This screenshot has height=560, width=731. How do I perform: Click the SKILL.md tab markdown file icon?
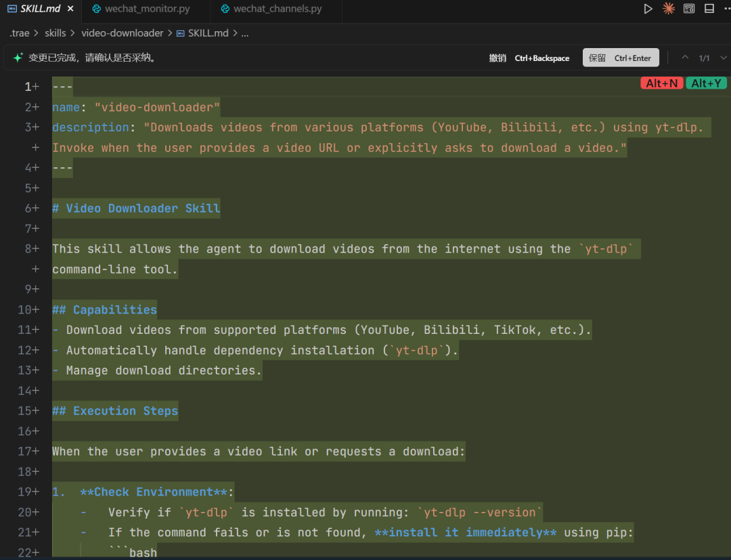pos(12,9)
